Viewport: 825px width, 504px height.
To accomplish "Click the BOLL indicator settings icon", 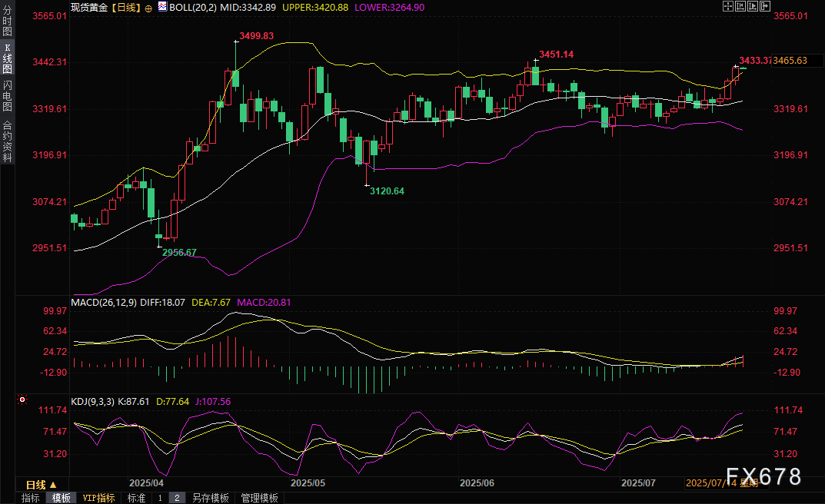I will (161, 7).
